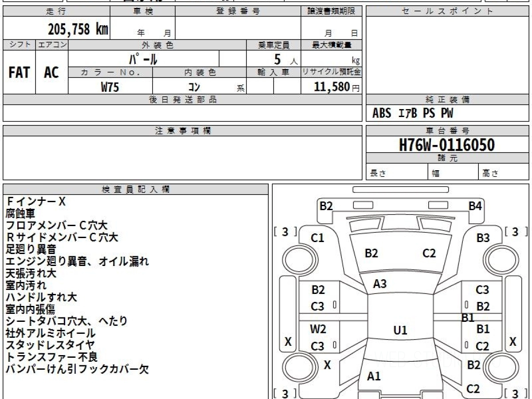Select the エンジン廻り異音、オイル漏れ note
The image size is (532, 399).
tap(77, 262)
